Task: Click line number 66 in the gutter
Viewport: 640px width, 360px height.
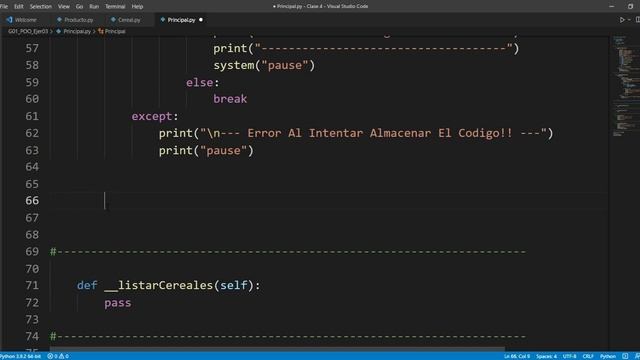Action: [x=32, y=200]
